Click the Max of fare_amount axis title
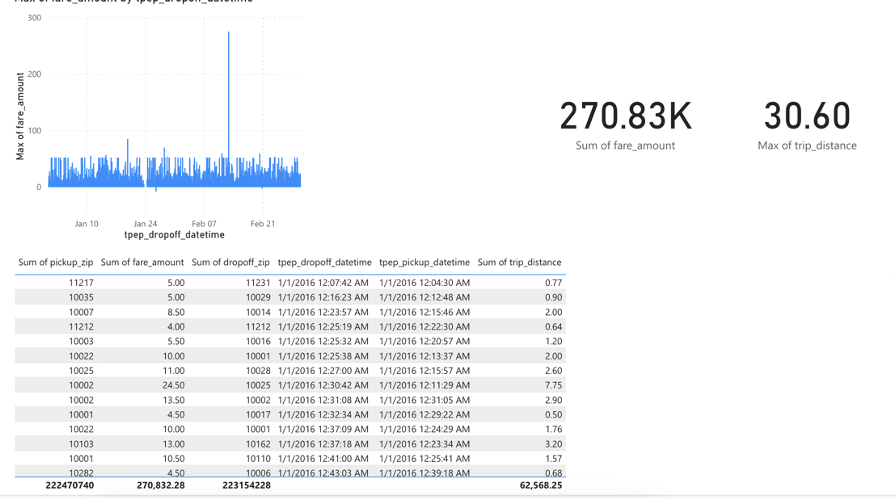Viewport: 896px width, 498px height. click(20, 117)
